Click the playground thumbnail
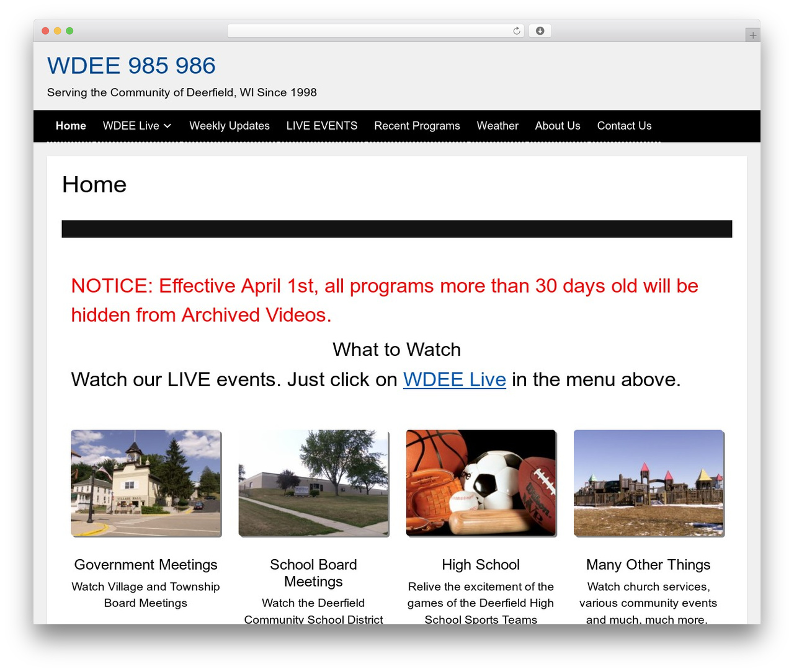Viewport: 794px width, 672px height. [649, 483]
